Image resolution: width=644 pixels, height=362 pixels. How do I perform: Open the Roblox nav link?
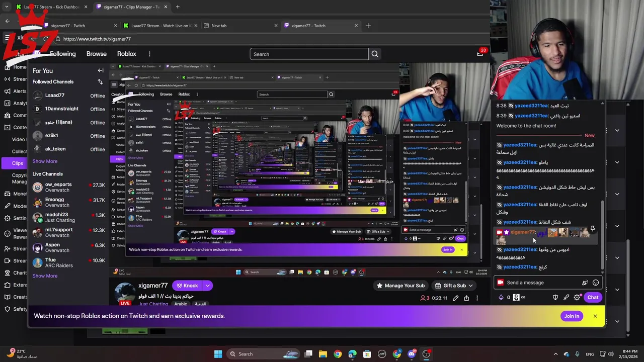pyautogui.click(x=127, y=54)
